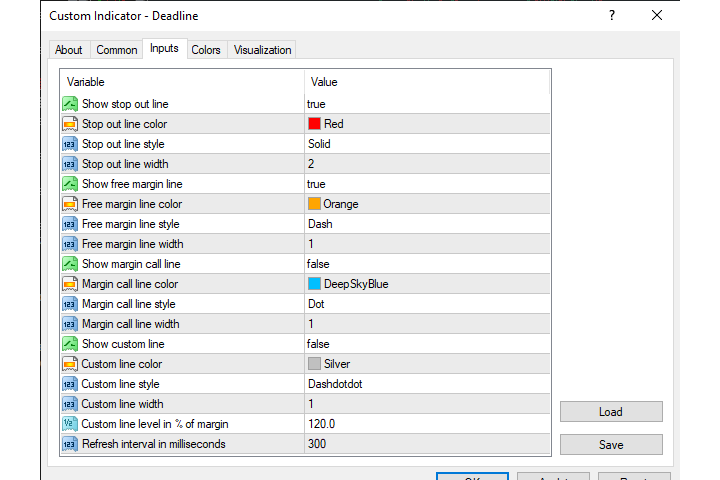Screen dimensions: 720x480
Task: Click the 123 icon beside Custom line style
Action: click(x=70, y=384)
